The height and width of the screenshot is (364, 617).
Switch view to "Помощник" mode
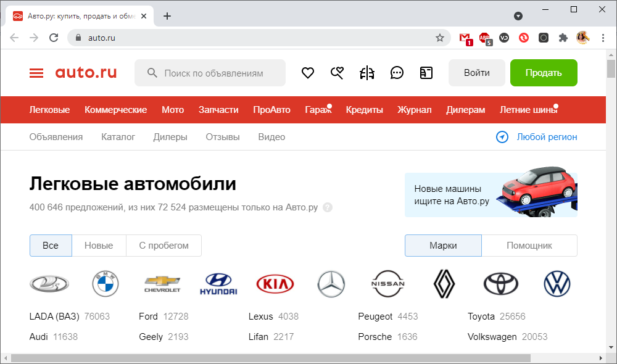tap(529, 246)
